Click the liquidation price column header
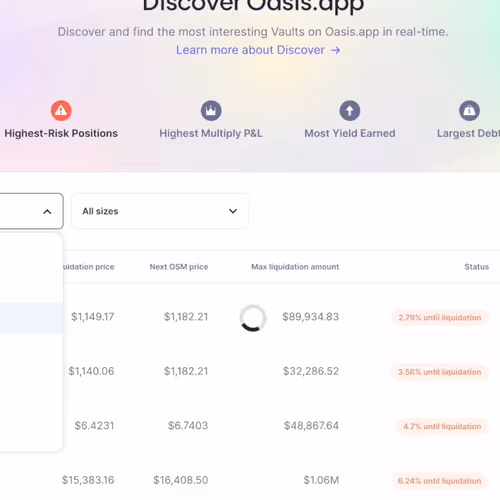500x500 pixels. pos(89,267)
